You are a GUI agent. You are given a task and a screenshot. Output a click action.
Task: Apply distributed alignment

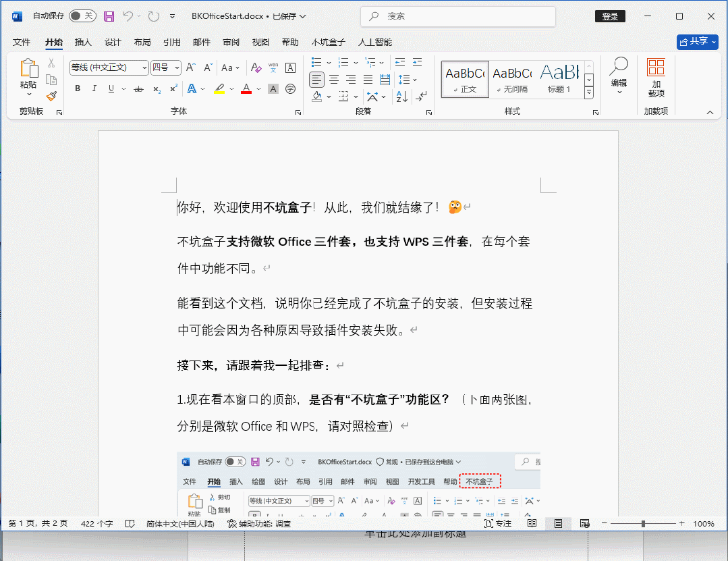point(385,80)
